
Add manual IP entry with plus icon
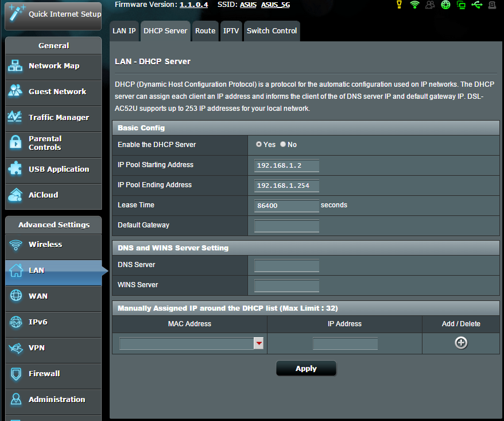coord(461,343)
